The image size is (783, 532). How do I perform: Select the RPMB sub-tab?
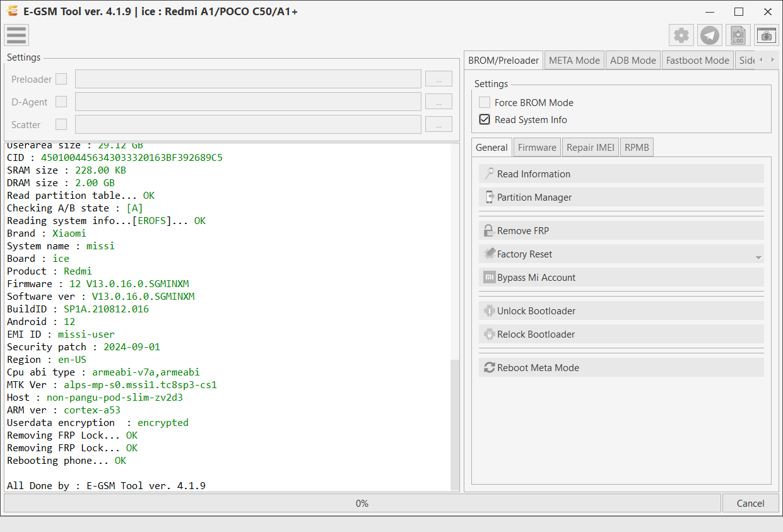coord(637,148)
